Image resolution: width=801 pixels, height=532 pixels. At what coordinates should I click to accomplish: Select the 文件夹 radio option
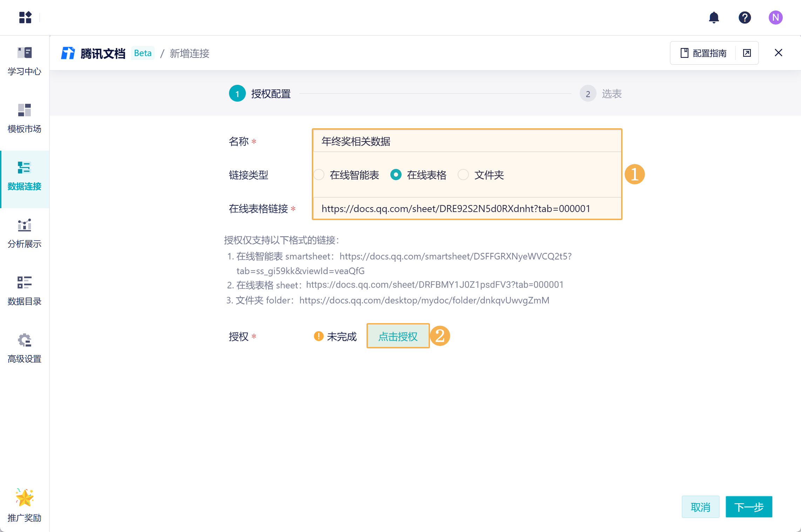coord(463,175)
